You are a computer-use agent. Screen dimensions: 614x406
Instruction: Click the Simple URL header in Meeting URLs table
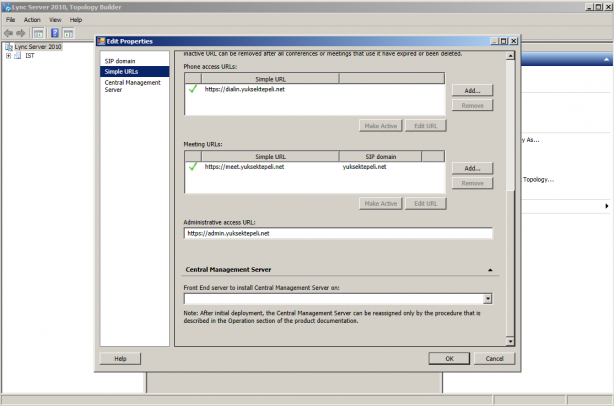270,157
